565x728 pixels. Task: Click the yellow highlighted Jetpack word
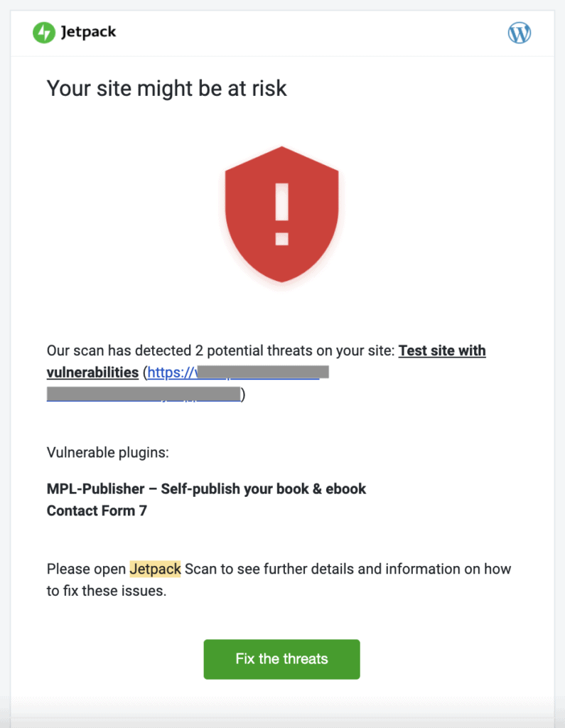(155, 569)
